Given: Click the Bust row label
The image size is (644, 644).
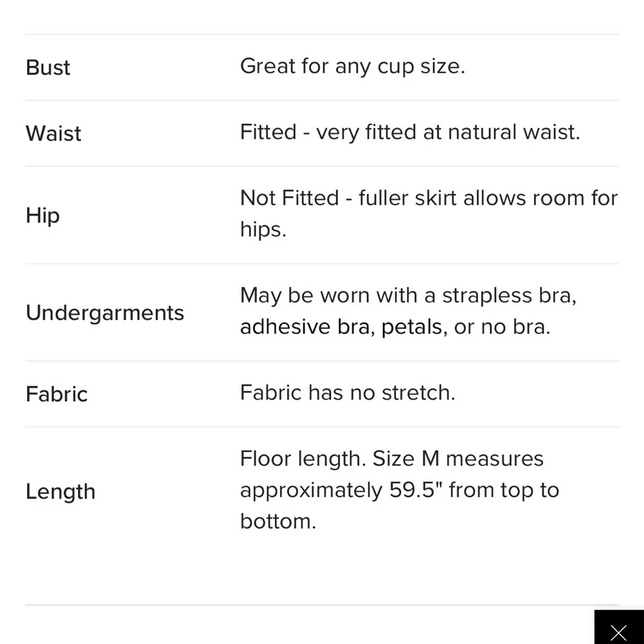Looking at the screenshot, I should click(48, 68).
